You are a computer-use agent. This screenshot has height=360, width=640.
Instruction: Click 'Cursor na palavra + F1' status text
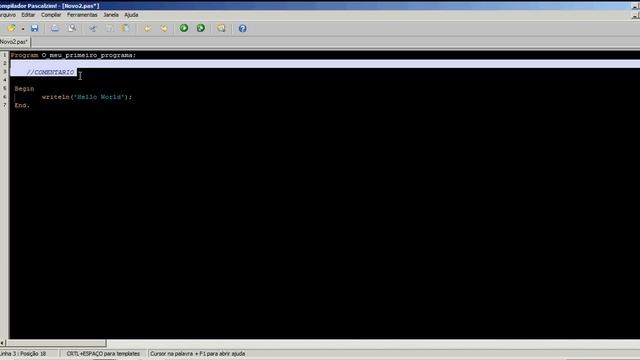[198, 353]
